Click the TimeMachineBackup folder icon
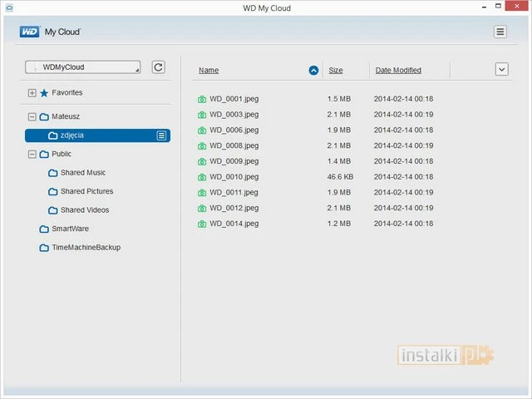The width and height of the screenshot is (532, 399). [44, 248]
